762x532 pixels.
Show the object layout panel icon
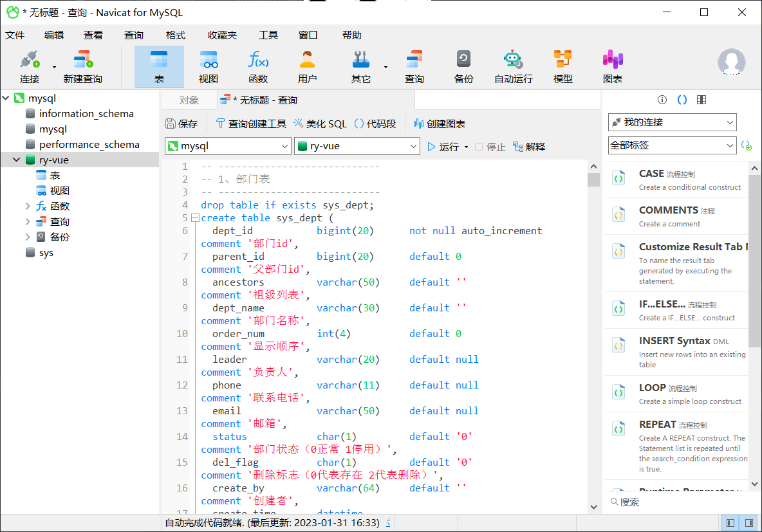click(702, 100)
